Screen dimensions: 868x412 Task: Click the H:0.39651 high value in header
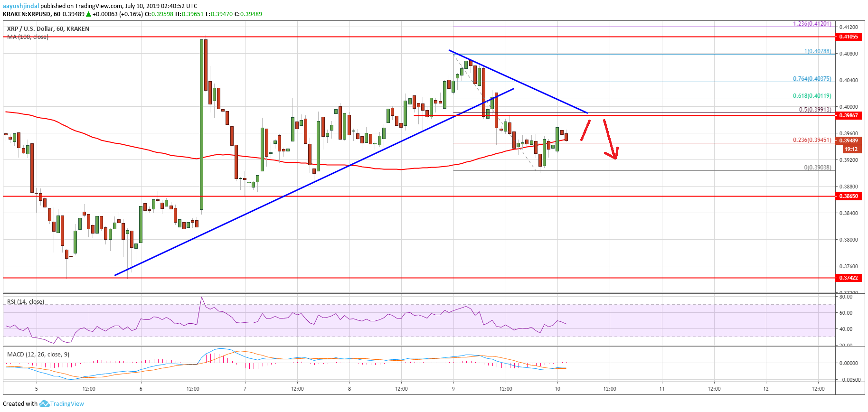click(189, 14)
